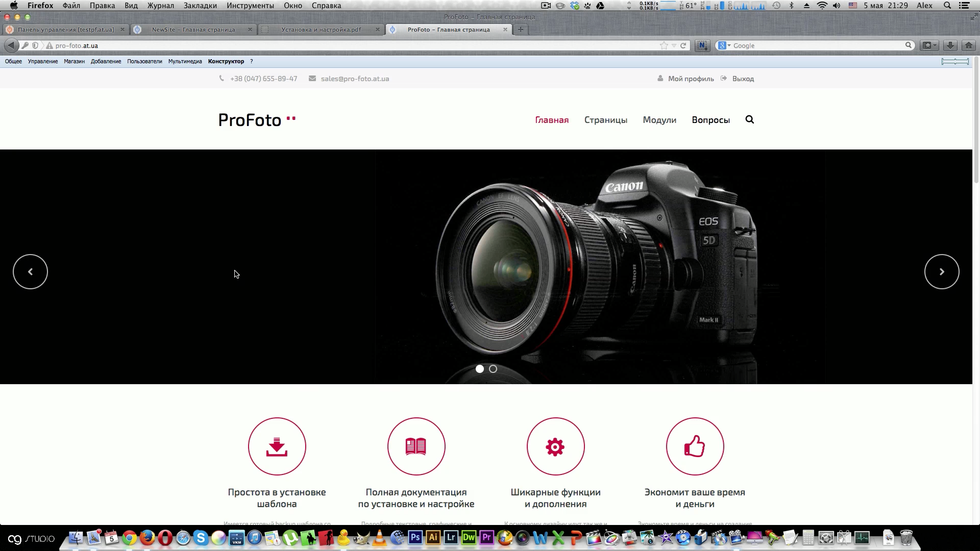Reload the page with refresh icon
The image size is (980, 551).
(x=683, y=45)
